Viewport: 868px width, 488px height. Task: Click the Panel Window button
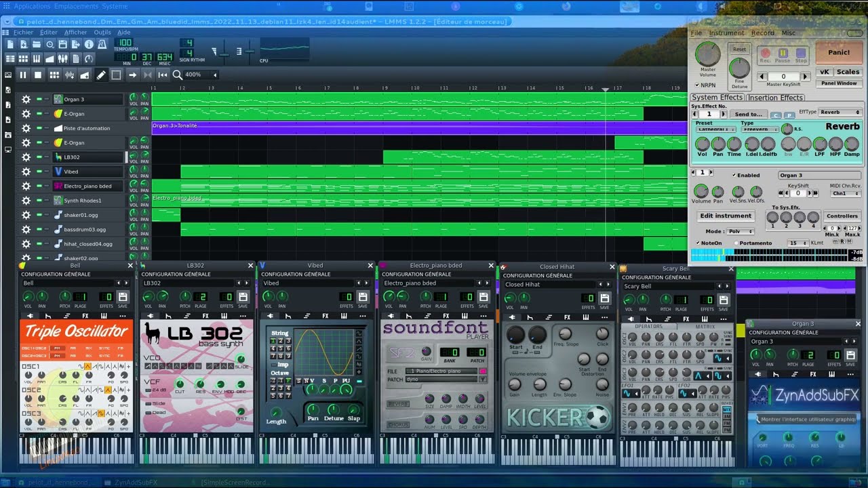839,83
